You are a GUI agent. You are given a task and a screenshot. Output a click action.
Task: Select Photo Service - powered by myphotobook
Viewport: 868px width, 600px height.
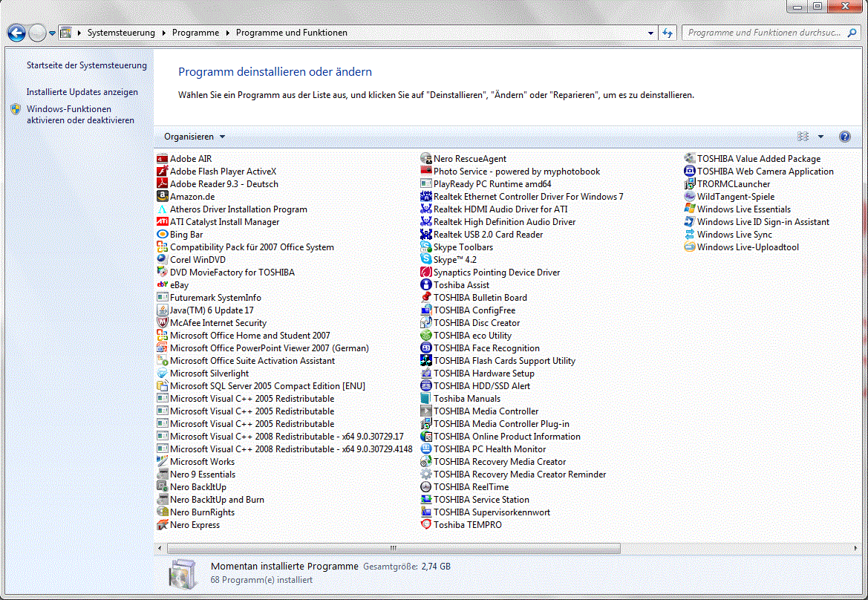510,172
